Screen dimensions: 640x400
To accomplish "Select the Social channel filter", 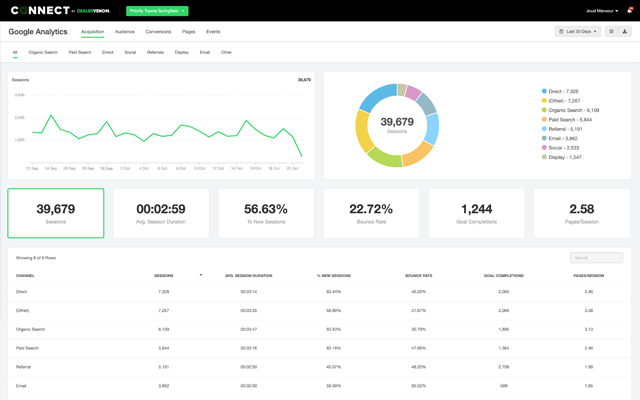I will point(130,52).
